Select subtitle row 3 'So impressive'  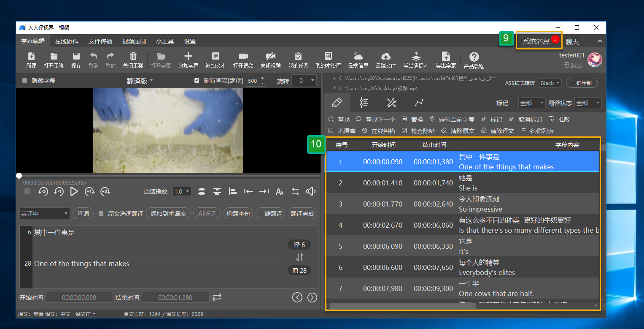[464, 204]
